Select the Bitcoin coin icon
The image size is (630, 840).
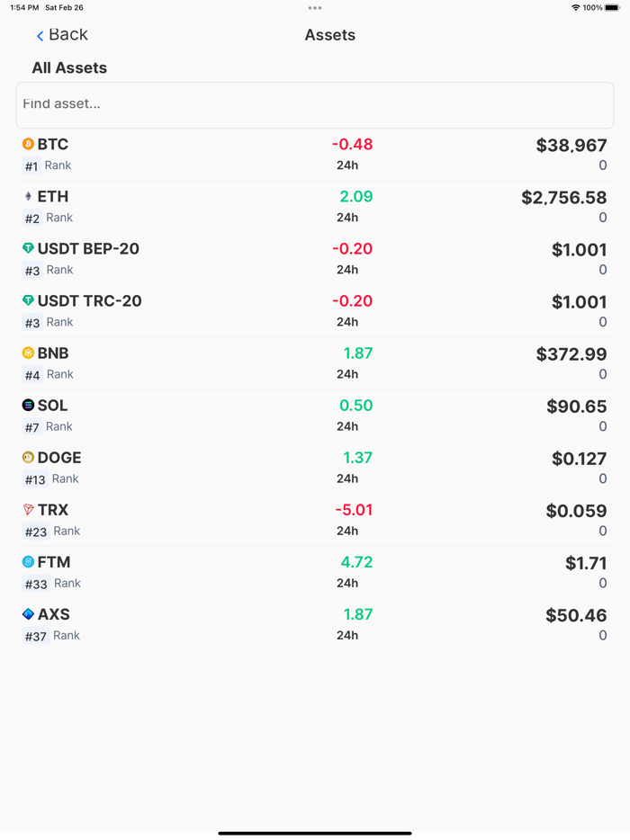[x=26, y=144]
